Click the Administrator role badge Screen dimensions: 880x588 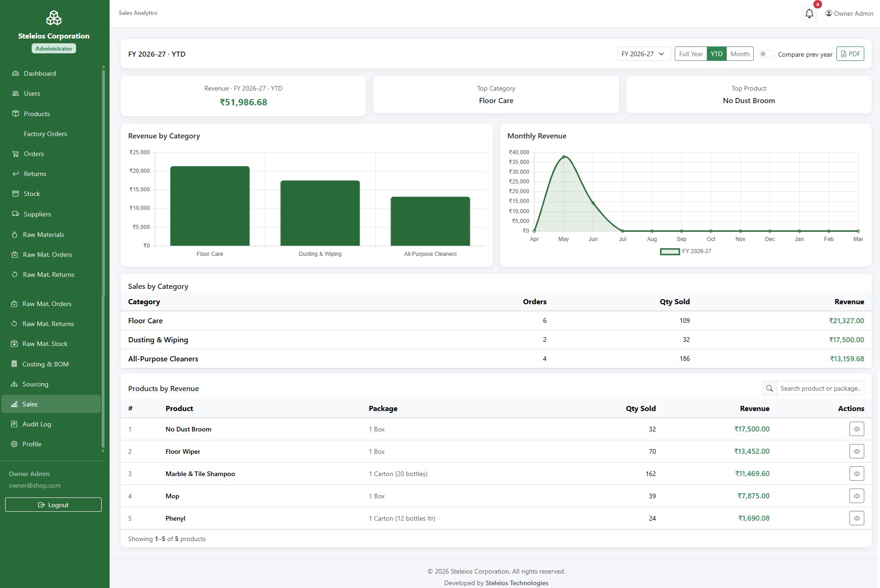tap(54, 48)
